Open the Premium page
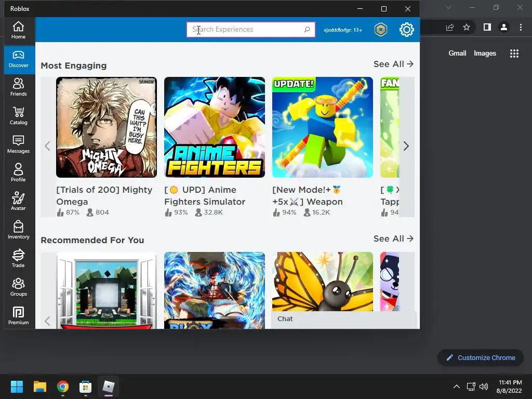Viewport: 532px width, 399px height. [18, 316]
